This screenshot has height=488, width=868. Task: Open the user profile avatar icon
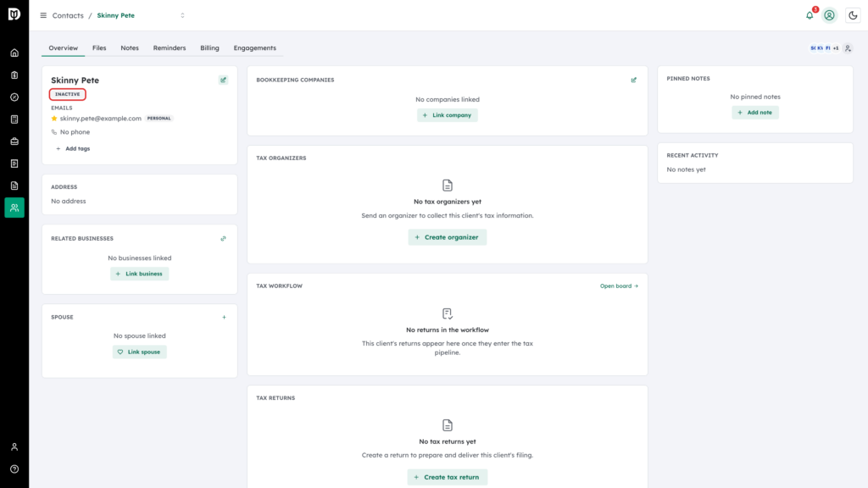pos(829,15)
